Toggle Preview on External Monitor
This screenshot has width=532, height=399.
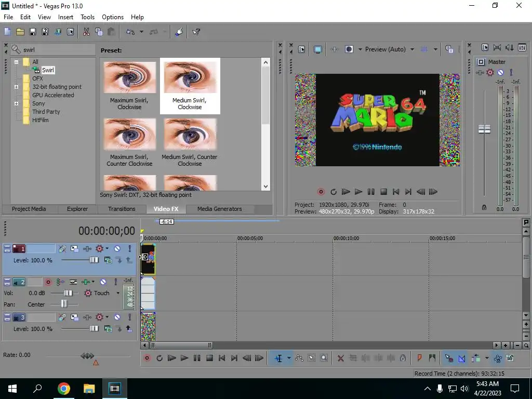(x=317, y=49)
